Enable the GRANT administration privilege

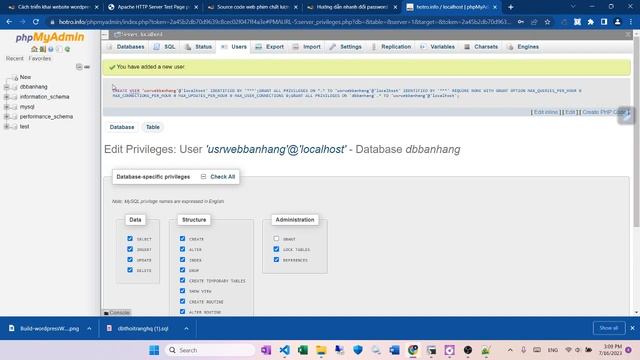[276, 238]
